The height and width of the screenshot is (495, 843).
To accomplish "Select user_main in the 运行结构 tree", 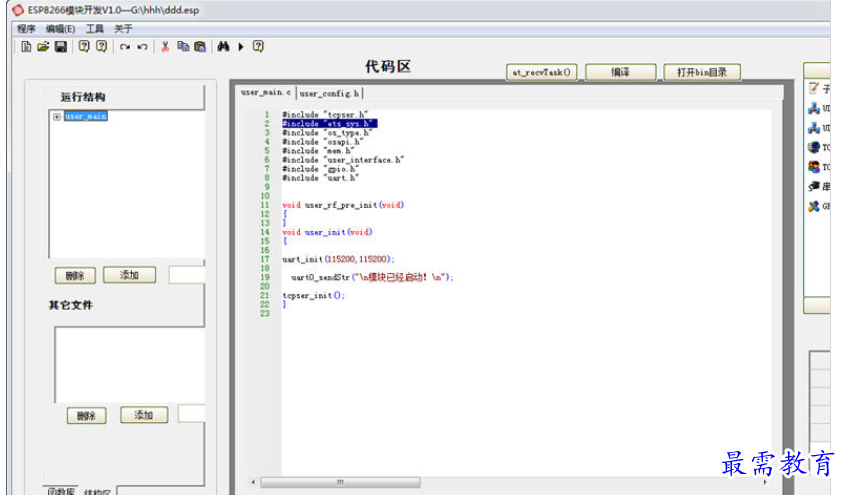I will pyautogui.click(x=86, y=116).
